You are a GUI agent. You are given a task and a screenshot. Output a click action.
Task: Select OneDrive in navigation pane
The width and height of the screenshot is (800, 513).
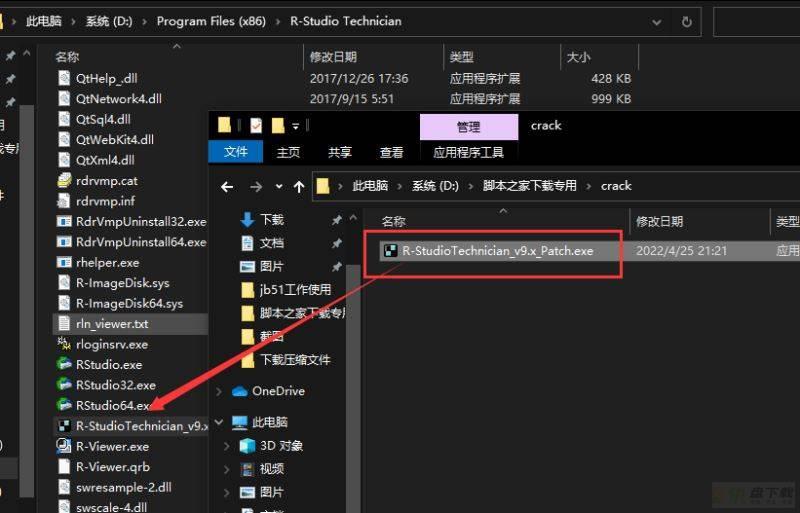click(x=278, y=391)
